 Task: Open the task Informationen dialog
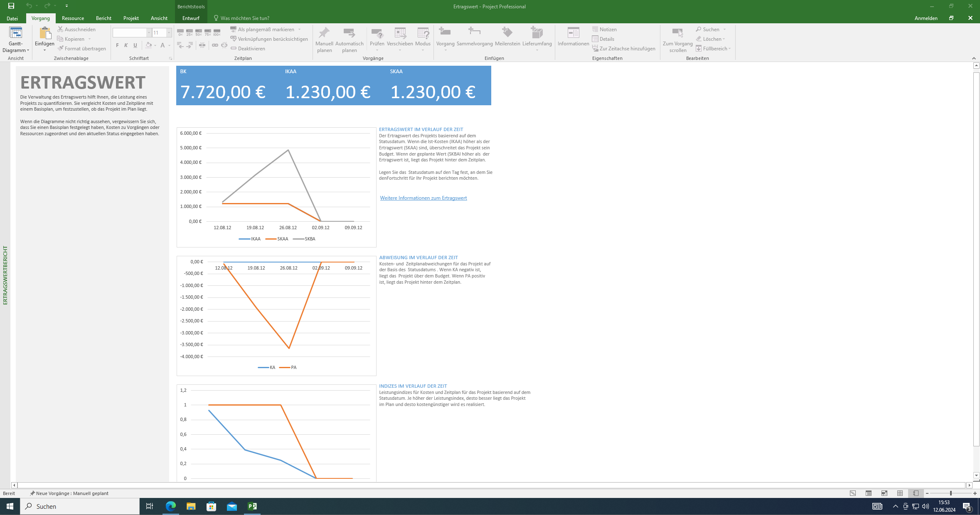(573, 33)
